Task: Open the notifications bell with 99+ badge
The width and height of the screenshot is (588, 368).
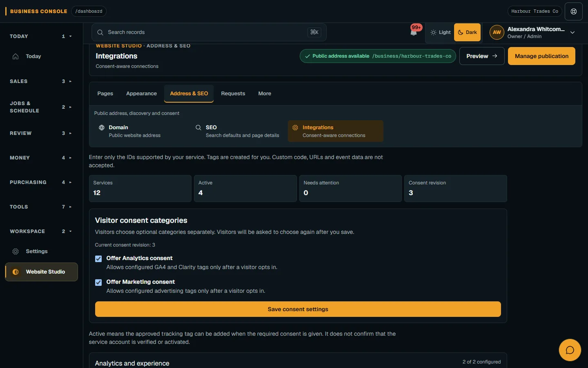Action: point(414,32)
